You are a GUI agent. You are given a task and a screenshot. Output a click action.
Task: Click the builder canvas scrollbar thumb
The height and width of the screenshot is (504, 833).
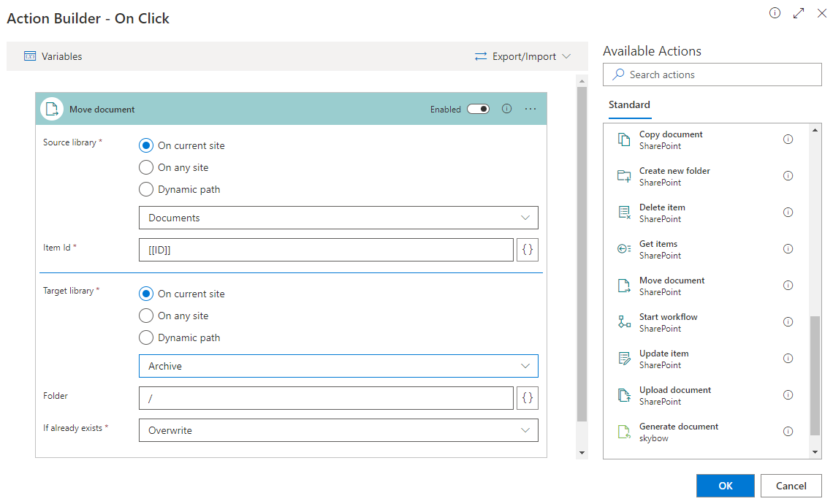[x=582, y=254]
